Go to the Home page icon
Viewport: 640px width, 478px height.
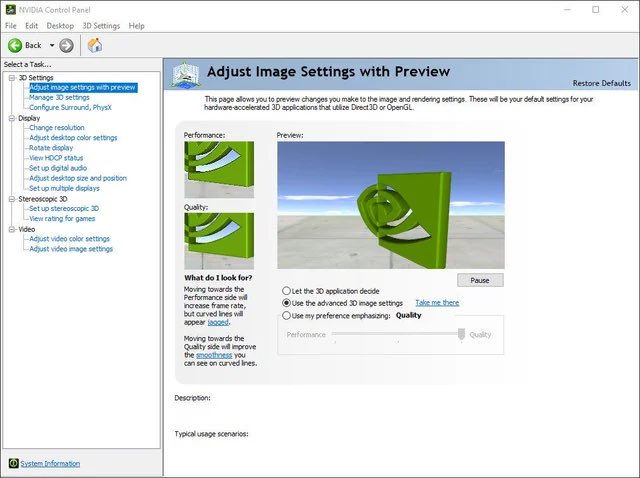point(95,45)
